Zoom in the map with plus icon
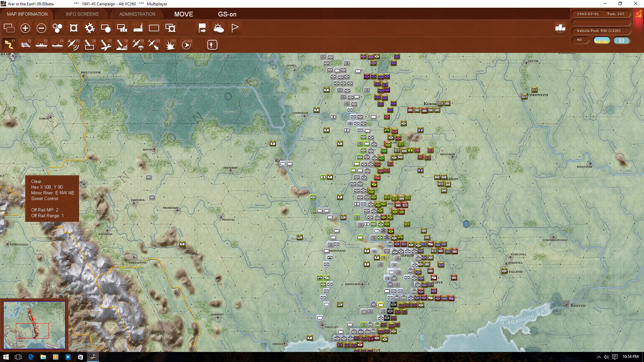 click(x=25, y=28)
